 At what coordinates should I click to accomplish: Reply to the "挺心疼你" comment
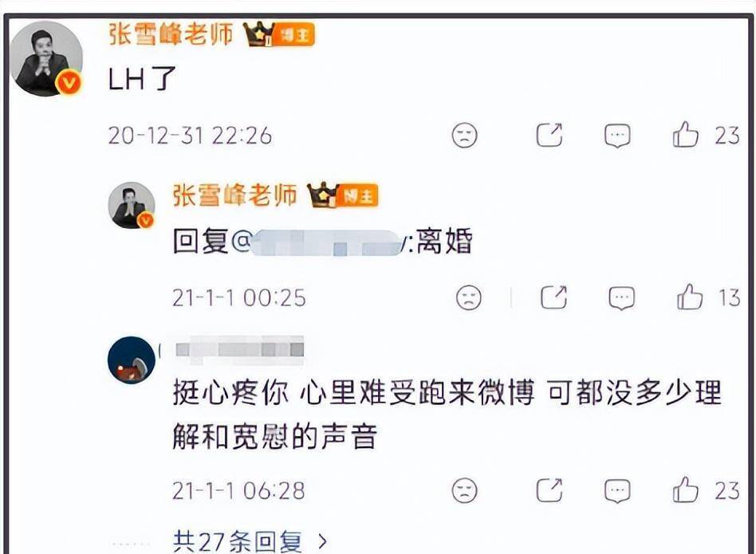point(617,491)
